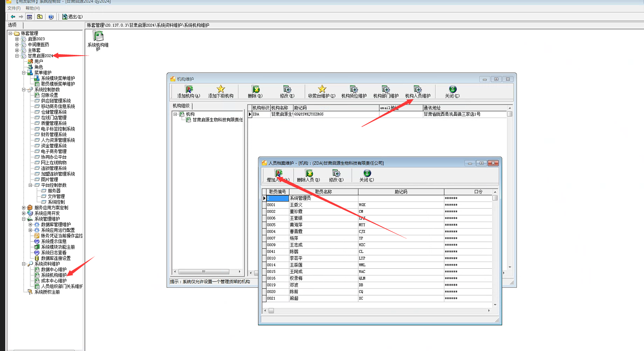Select 角色 tree item
The width and height of the screenshot is (644, 351).
39,67
